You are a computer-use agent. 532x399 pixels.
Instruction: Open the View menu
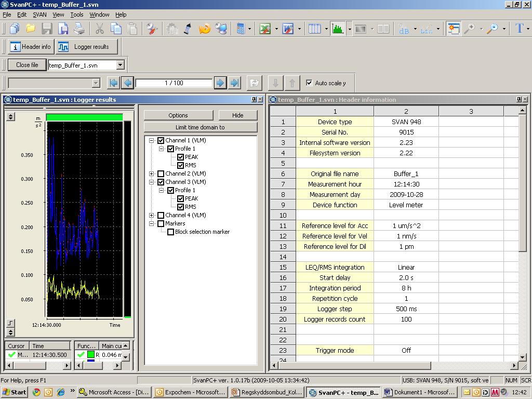coord(58,15)
